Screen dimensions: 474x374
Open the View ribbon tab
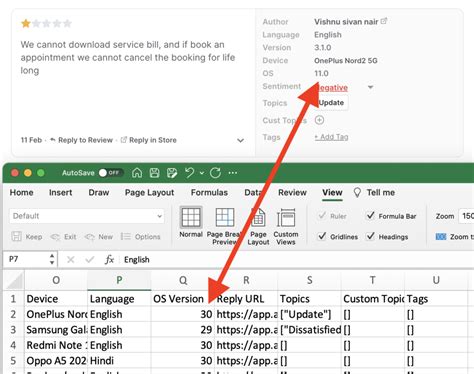coord(332,192)
